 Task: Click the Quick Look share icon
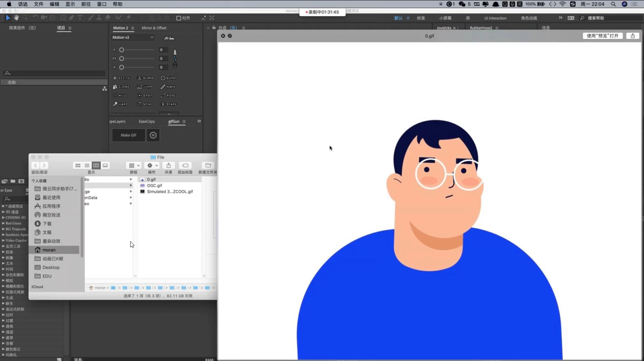[x=632, y=36]
